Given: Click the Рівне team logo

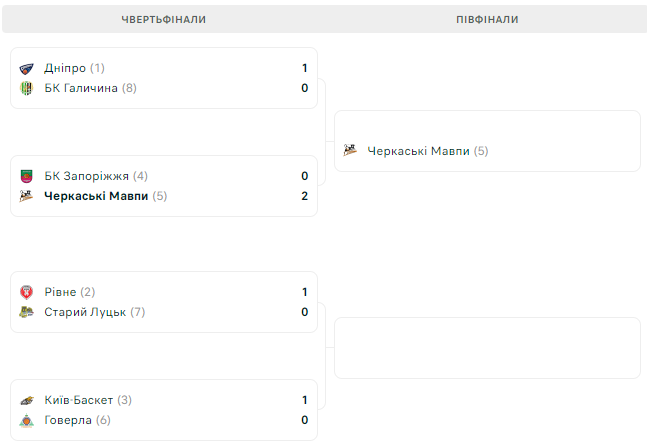Looking at the screenshot, I should pyautogui.click(x=27, y=292).
